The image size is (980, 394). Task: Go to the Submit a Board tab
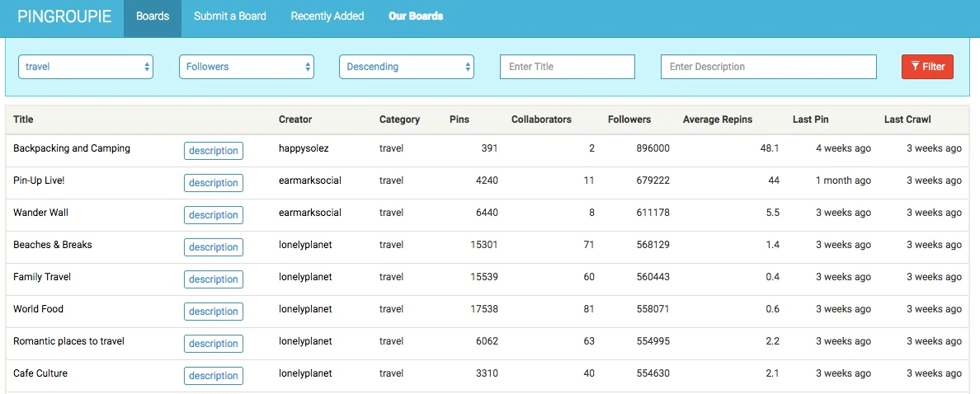coord(230,16)
